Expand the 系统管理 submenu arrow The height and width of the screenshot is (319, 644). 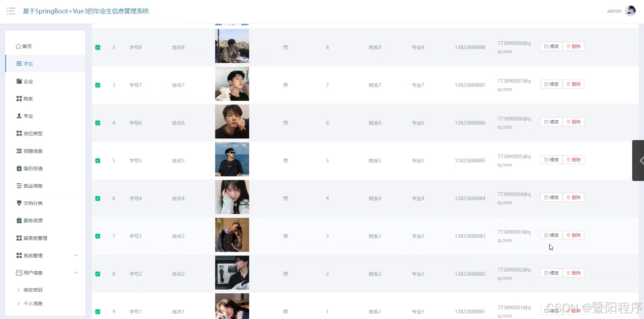click(x=76, y=255)
